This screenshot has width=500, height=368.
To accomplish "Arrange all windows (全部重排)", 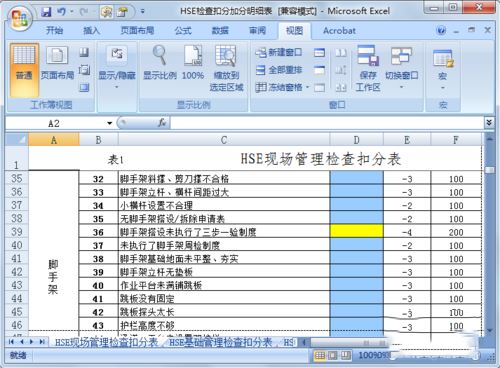I will pyautogui.click(x=279, y=70).
